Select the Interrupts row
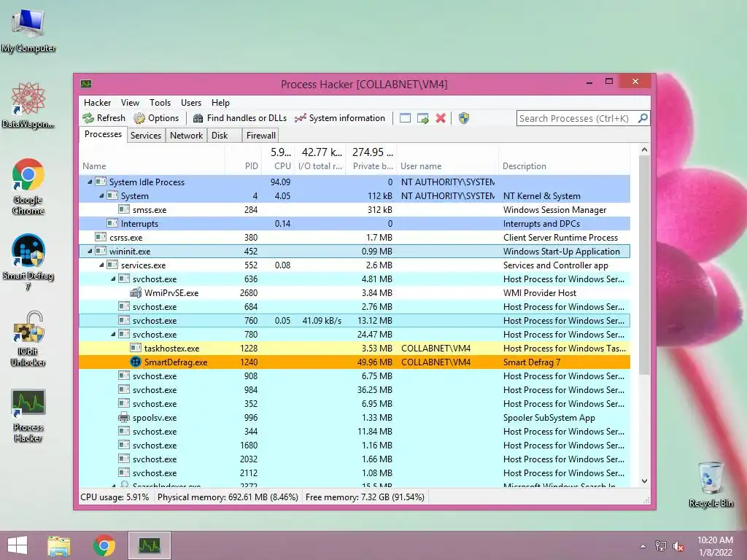 [x=355, y=223]
